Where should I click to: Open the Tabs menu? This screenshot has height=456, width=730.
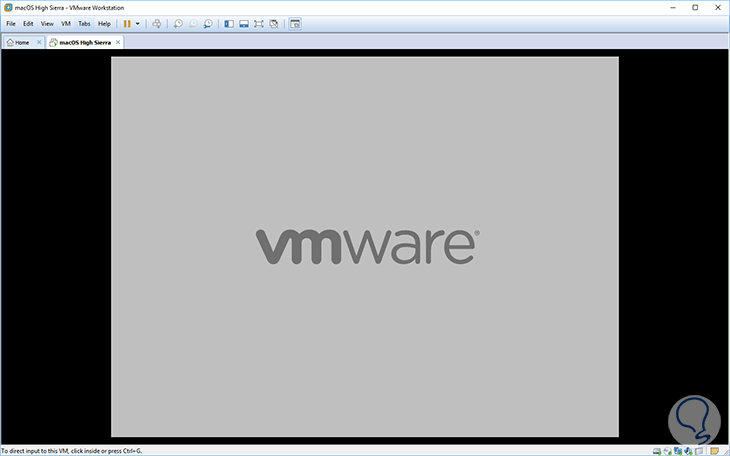coord(84,24)
